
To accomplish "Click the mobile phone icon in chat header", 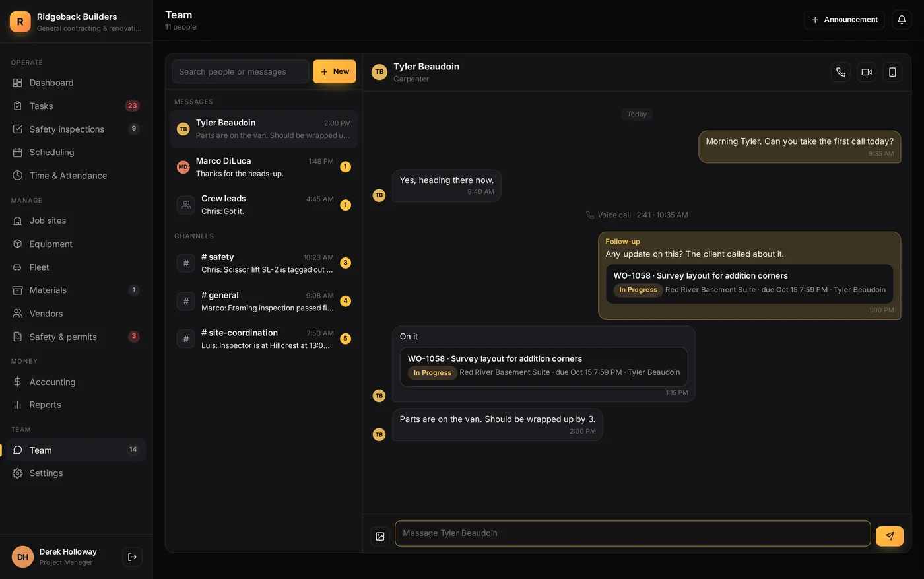I will (892, 72).
